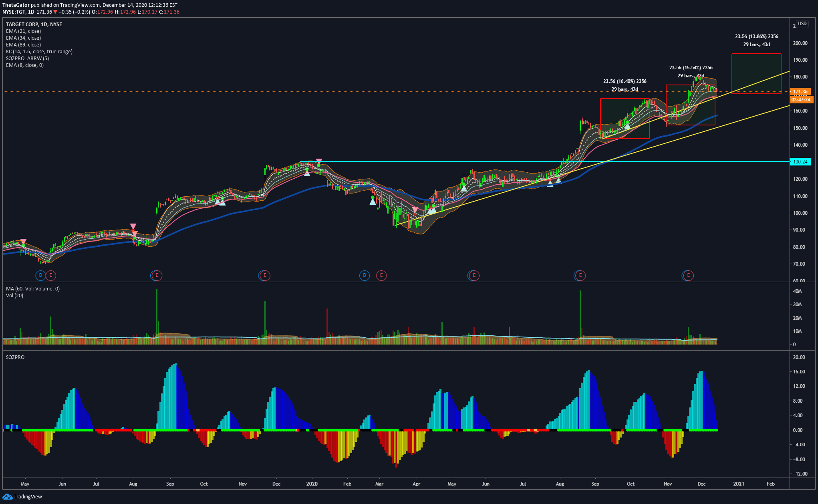818x504 pixels.
Task: Select the SQZPRO_ARRW (5) indicator label
Action: click(x=27, y=58)
